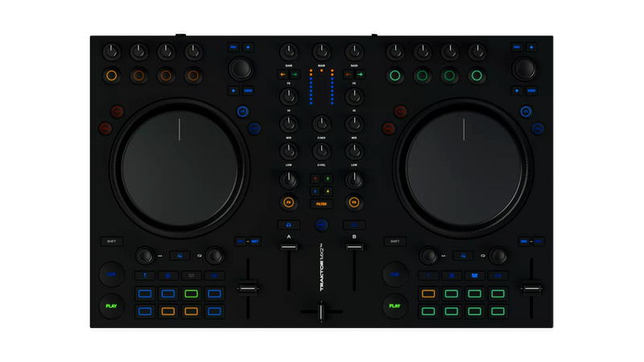Hit the preview play triangle on right deck

517,91
